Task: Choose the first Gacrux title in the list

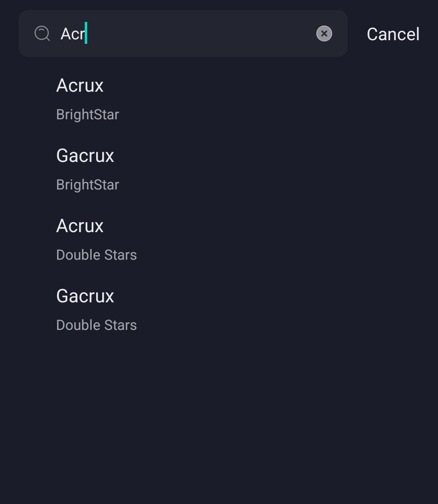Action: 85,156
